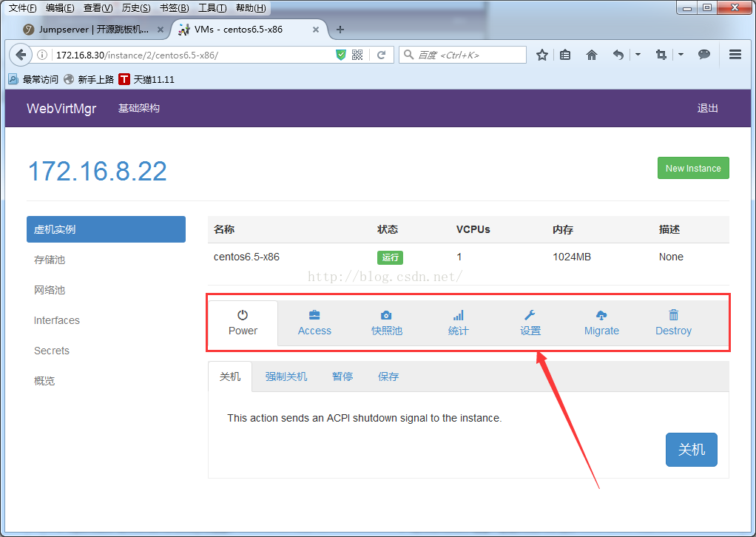Image resolution: width=756 pixels, height=537 pixels.
Task: Reload the page with the refresh icon
Action: pos(382,55)
